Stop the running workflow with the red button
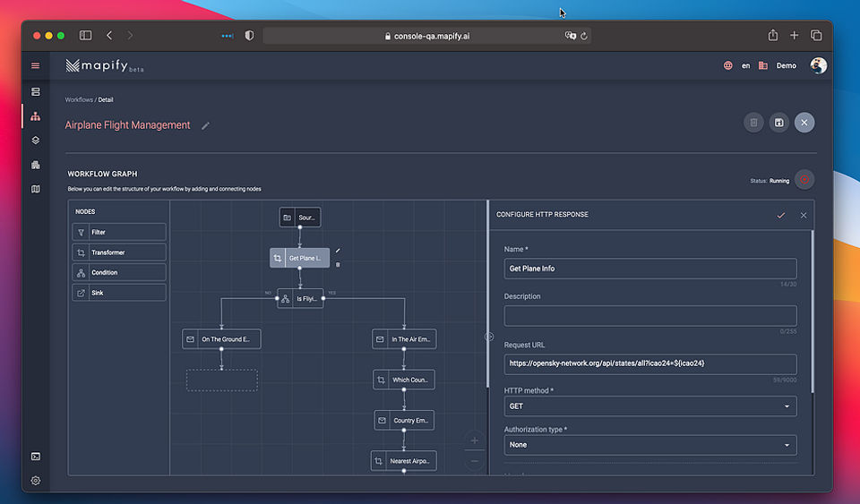The width and height of the screenshot is (860, 504). [804, 180]
